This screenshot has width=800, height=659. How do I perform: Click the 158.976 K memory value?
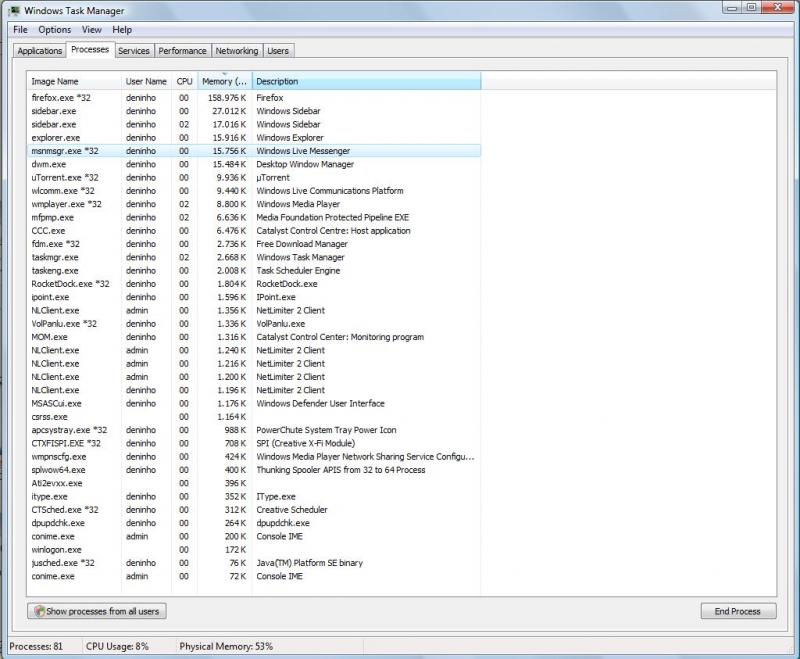[x=227, y=97]
